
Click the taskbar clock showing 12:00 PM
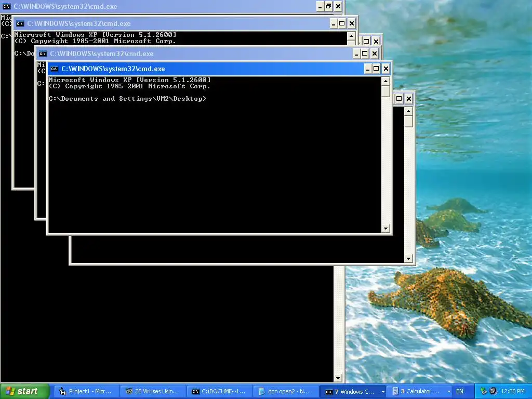[512, 391]
